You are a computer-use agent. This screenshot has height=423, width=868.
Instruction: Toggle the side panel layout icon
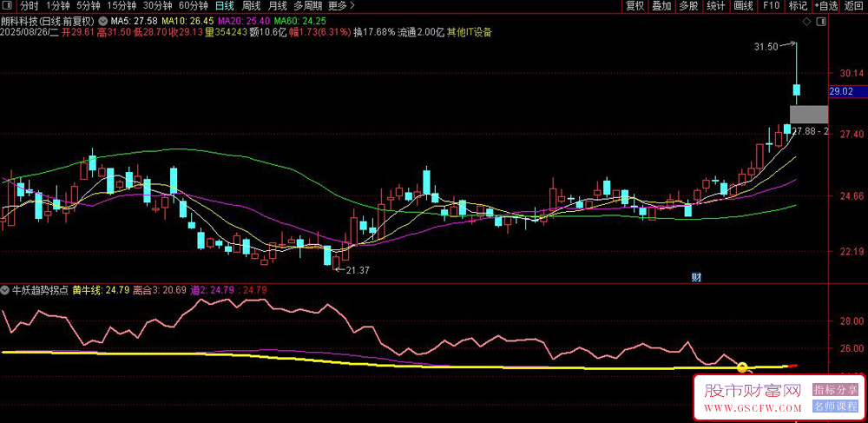(x=820, y=22)
